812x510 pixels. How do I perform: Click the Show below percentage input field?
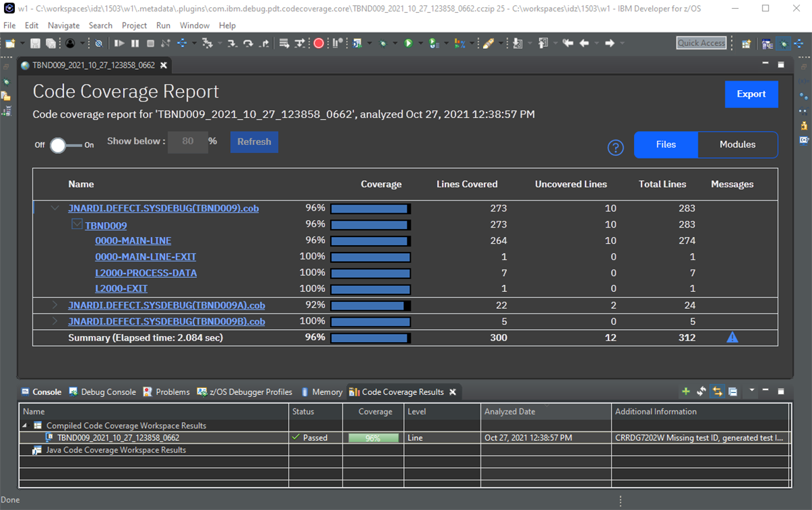pos(187,142)
